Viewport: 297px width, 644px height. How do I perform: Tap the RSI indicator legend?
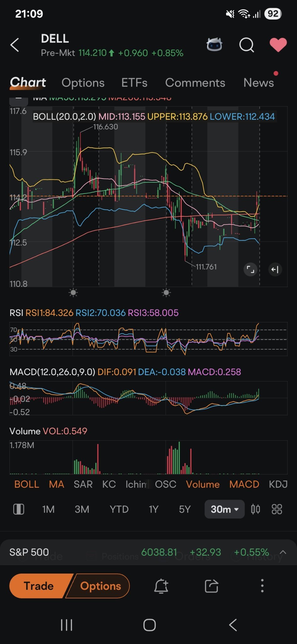coord(94,313)
